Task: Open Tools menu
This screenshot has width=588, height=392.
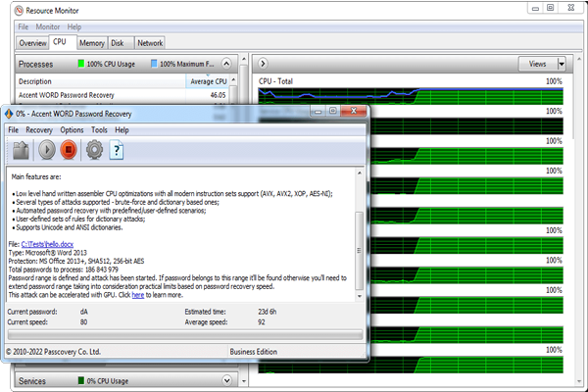Action: (99, 130)
